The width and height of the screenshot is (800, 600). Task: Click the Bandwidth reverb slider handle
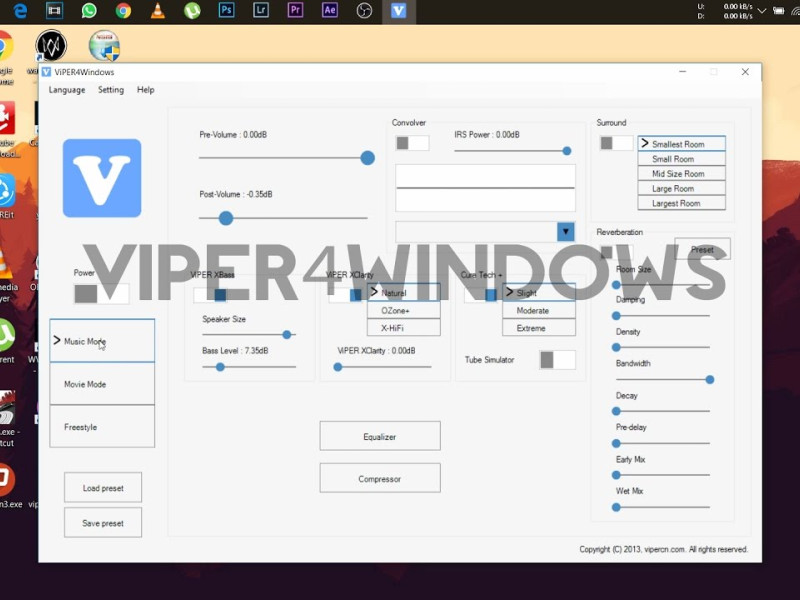pos(710,380)
